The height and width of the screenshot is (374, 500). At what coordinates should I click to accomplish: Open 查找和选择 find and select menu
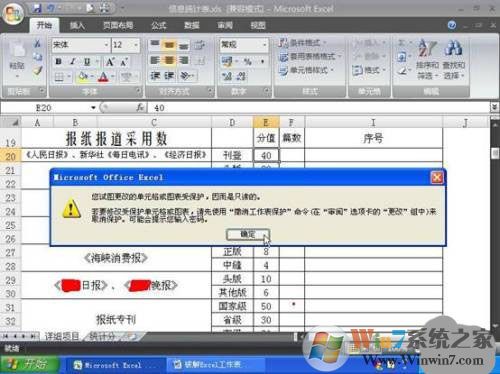click(x=454, y=60)
